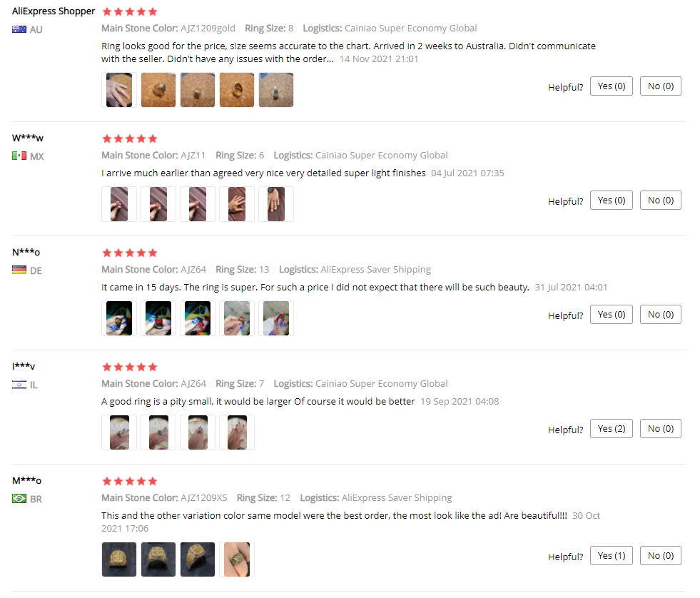The width and height of the screenshot is (700, 598).
Task: Mark the Australian review as helpful with Yes (0)
Action: click(611, 86)
